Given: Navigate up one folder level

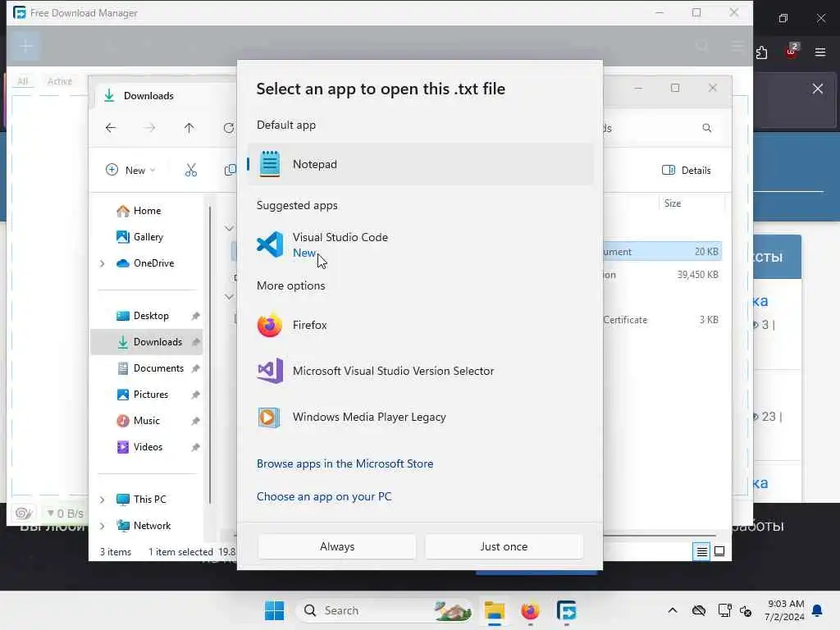Looking at the screenshot, I should click(189, 128).
